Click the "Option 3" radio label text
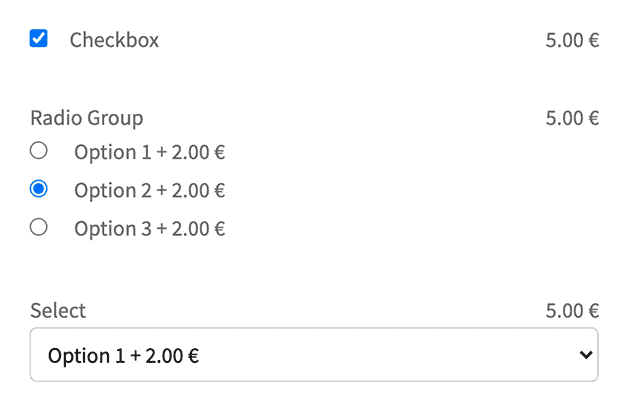Image resolution: width=632 pixels, height=417 pixels. tap(105, 229)
